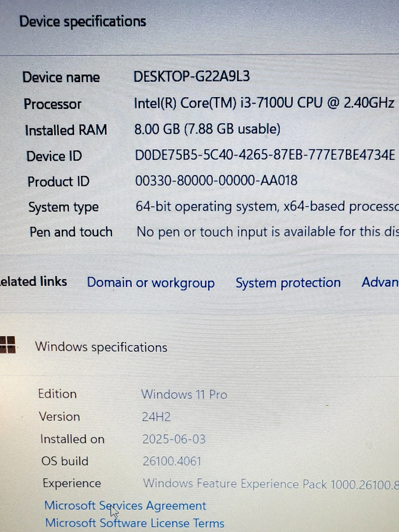This screenshot has height=532, width=399.
Task: Click the Windows Feature Experience Pack value
Action: (x=271, y=484)
